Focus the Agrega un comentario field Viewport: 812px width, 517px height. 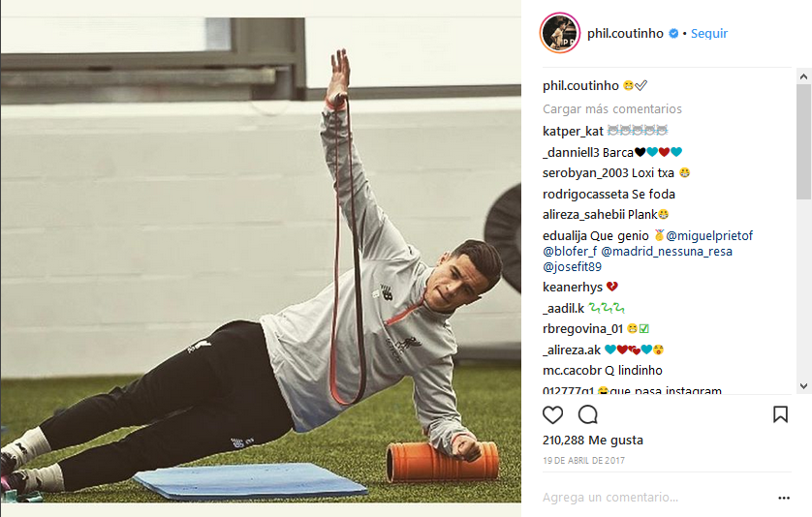click(x=658, y=498)
